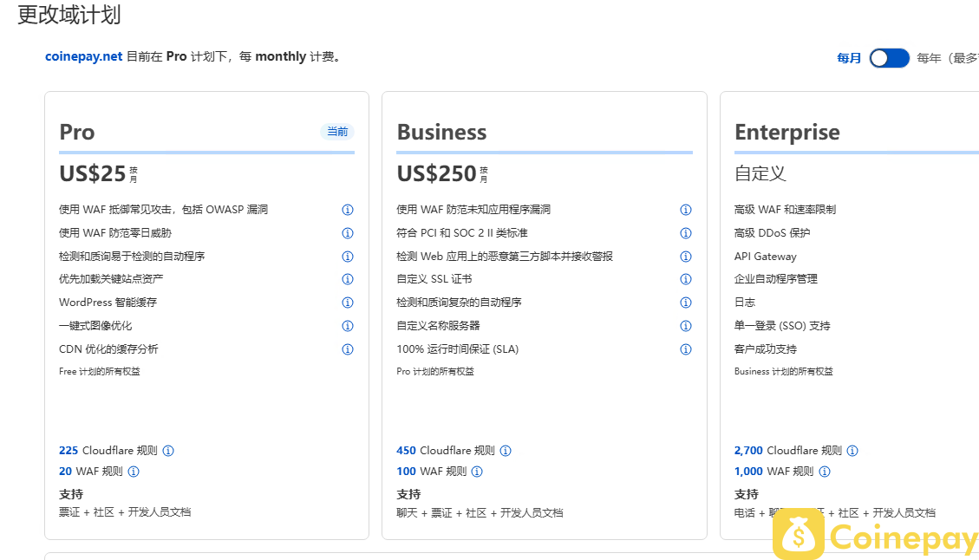This screenshot has width=979, height=560.
Task: Open info icon for 使用 WAF 防范未知应用程序漏洞
Action: [x=686, y=210]
